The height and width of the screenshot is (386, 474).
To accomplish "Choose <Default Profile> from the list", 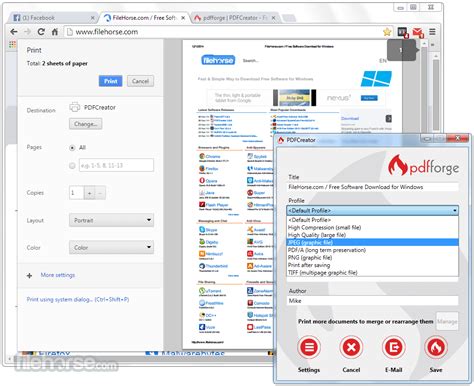I will click(372, 220).
